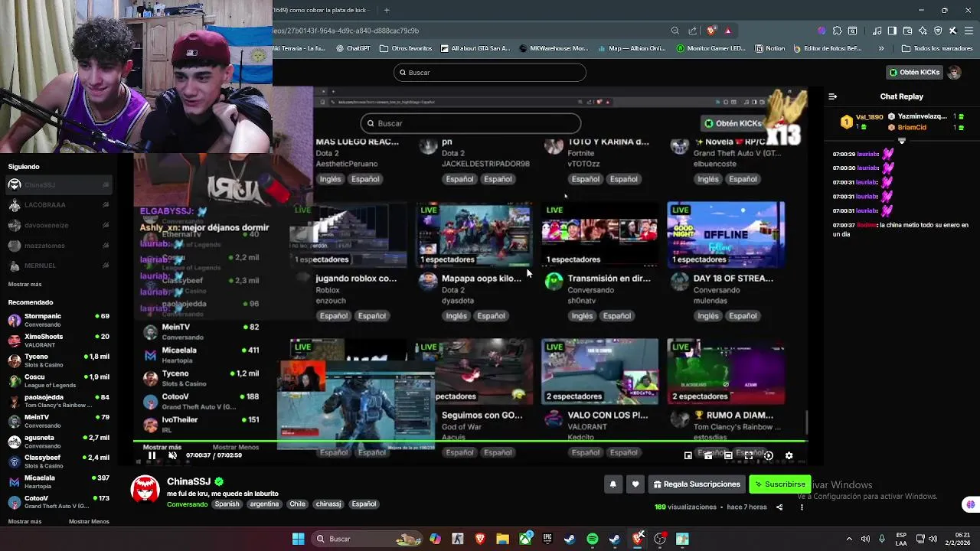Unmute the video player volume icon

coord(173,455)
